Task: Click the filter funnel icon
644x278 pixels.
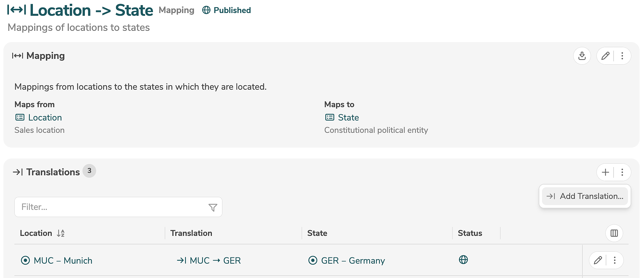Action: pyautogui.click(x=213, y=207)
